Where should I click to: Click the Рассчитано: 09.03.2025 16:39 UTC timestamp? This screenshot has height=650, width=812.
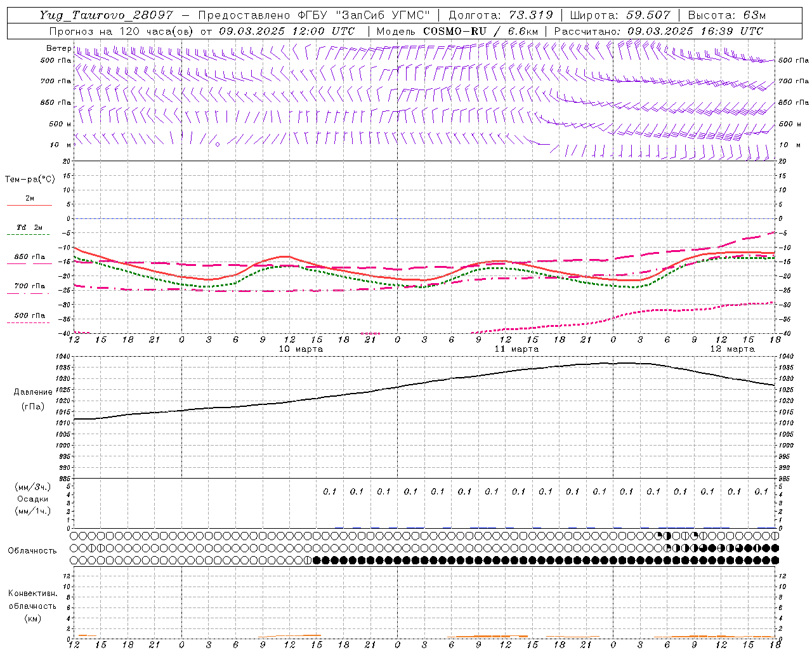pos(658,31)
